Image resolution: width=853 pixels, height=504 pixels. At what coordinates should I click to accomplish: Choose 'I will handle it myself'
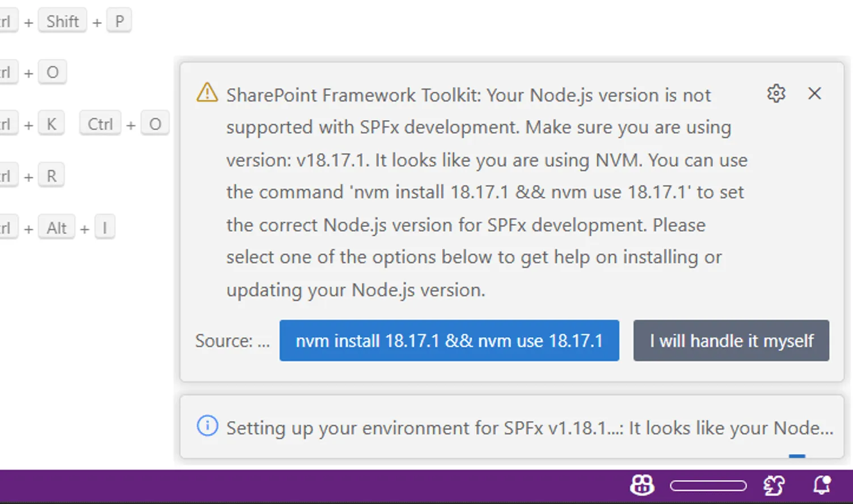click(x=731, y=340)
